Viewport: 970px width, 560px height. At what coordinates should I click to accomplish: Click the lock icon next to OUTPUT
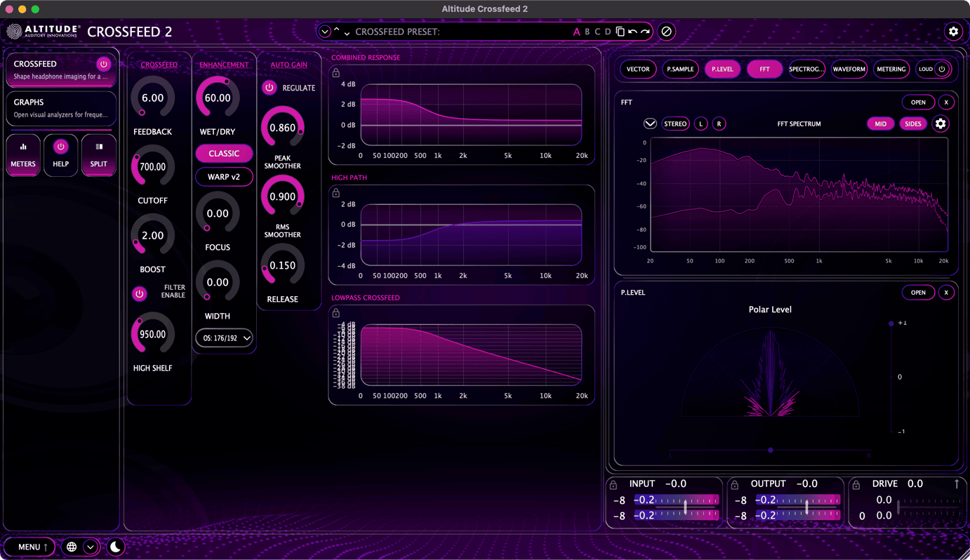click(734, 485)
